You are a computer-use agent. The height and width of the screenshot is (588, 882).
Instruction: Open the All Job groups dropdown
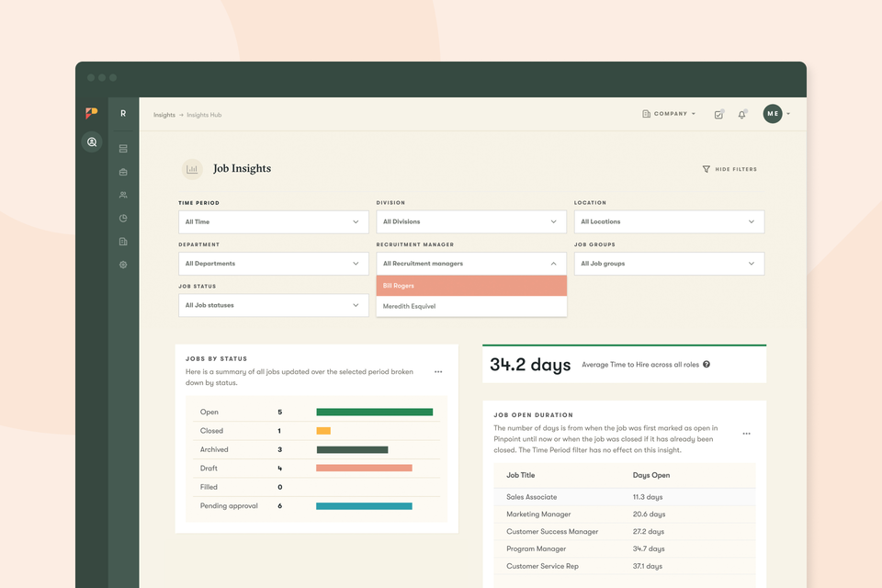669,264
